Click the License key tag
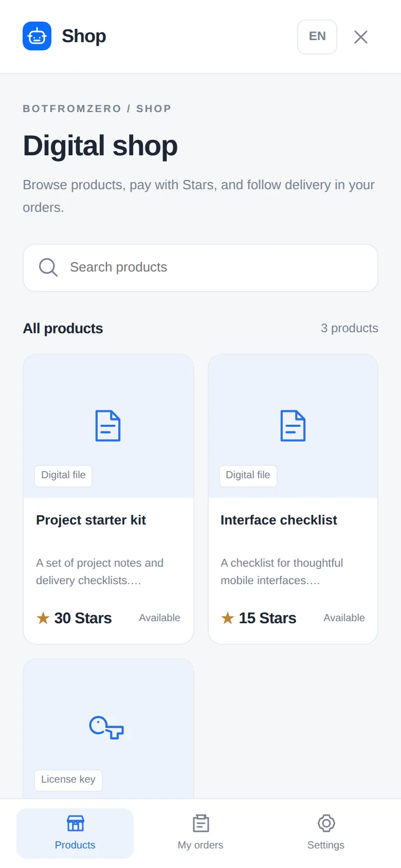The image size is (401, 868). pyautogui.click(x=68, y=780)
